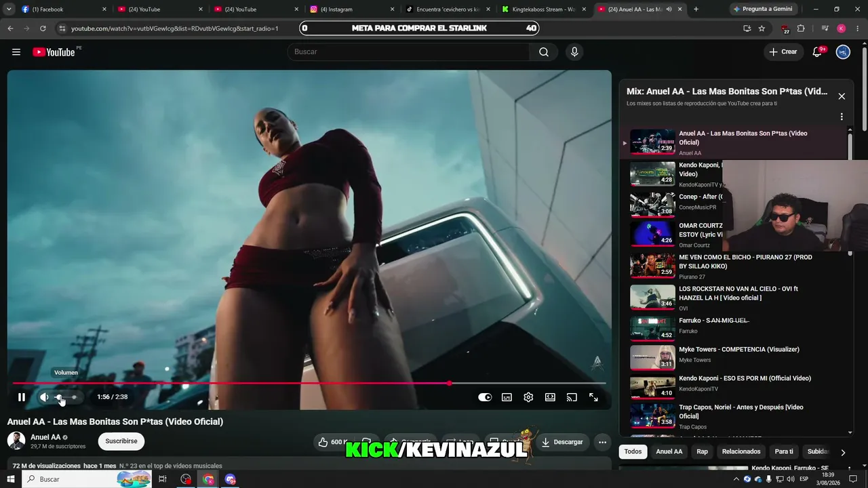The height and width of the screenshot is (488, 868).
Task: Bookmark this page with the star icon
Action: pos(762,28)
